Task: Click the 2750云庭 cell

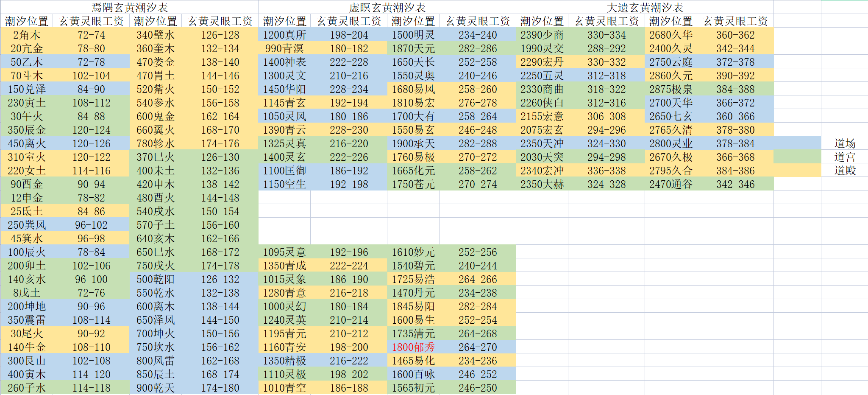Action: [671, 62]
